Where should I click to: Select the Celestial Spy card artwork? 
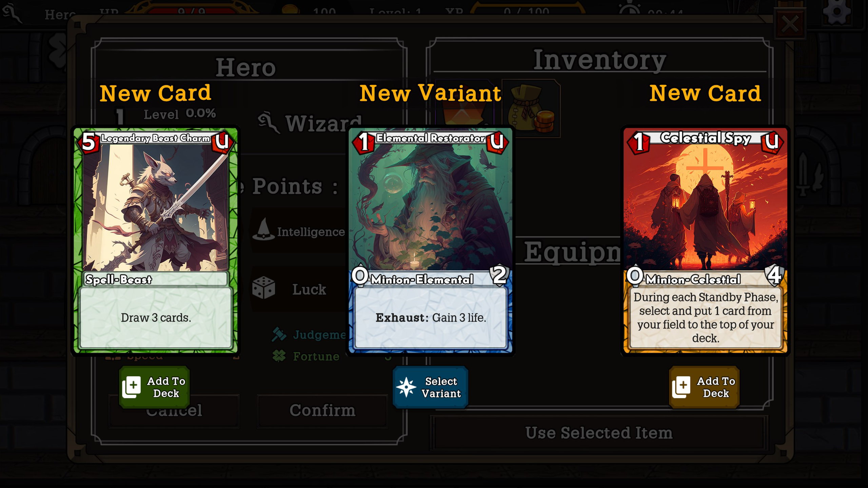coord(705,207)
